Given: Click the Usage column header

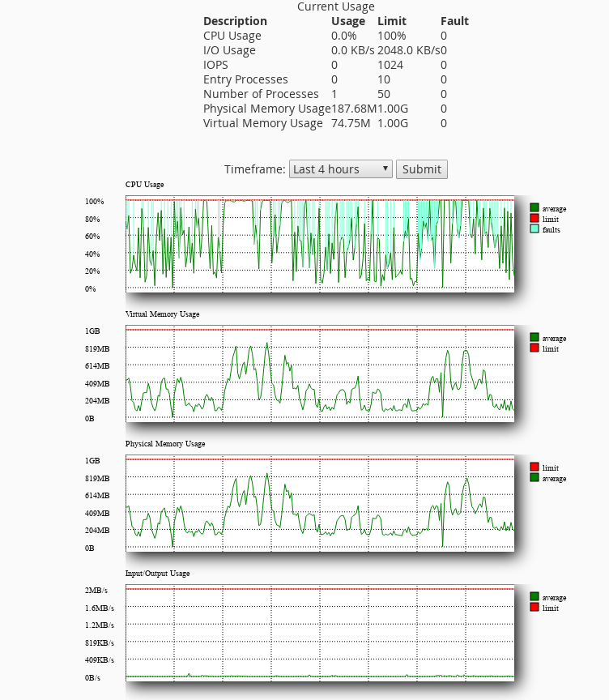Looking at the screenshot, I should pyautogui.click(x=348, y=21).
